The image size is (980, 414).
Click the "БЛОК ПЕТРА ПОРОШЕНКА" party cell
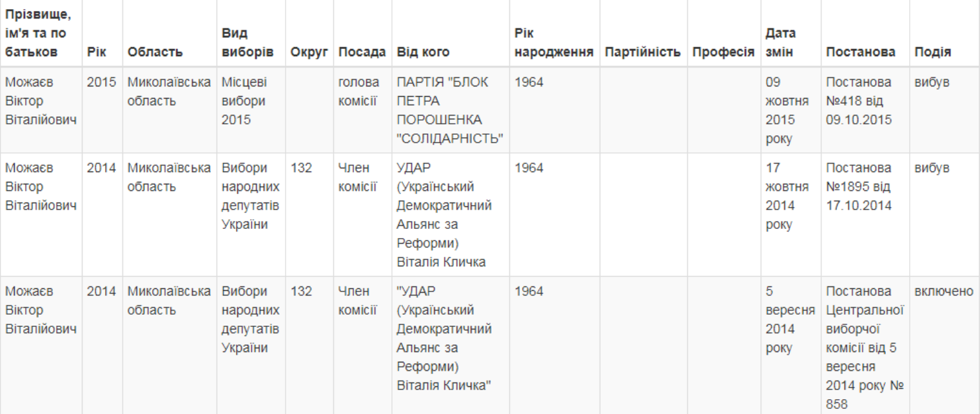(449, 111)
